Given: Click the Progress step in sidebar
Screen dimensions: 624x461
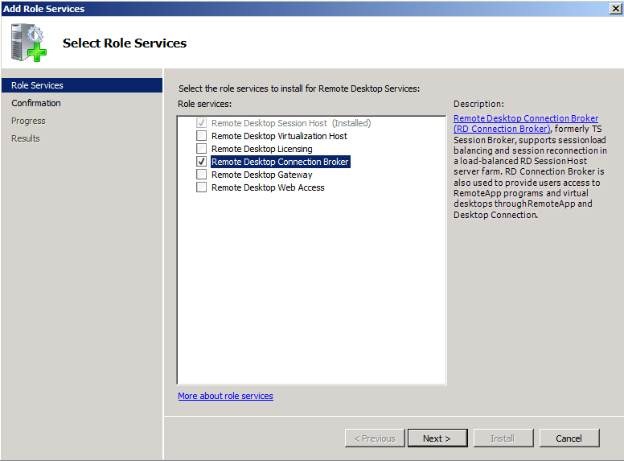Looking at the screenshot, I should 28,121.
